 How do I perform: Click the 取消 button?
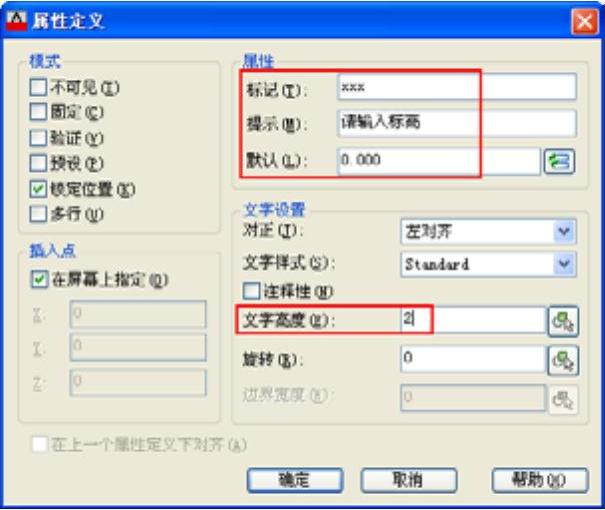409,480
